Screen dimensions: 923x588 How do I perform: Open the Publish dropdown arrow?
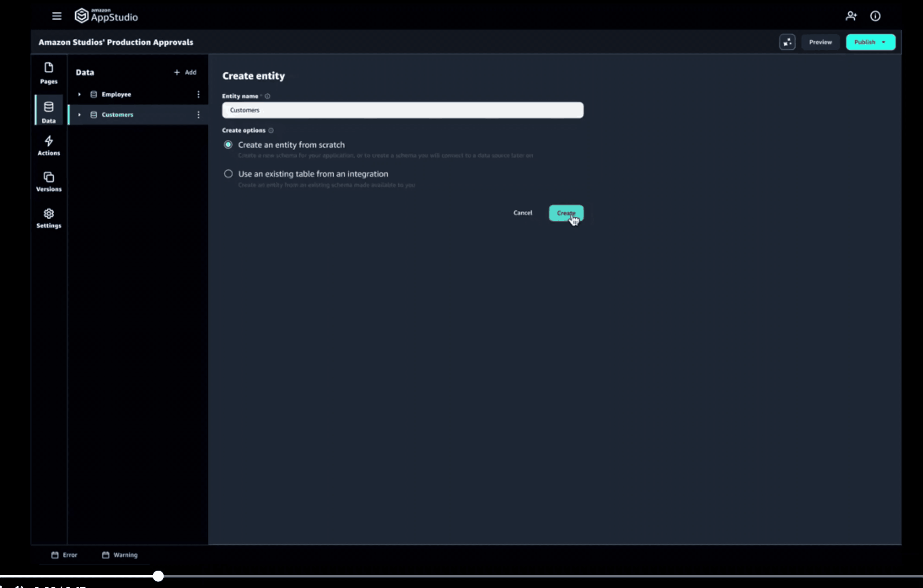(x=883, y=42)
